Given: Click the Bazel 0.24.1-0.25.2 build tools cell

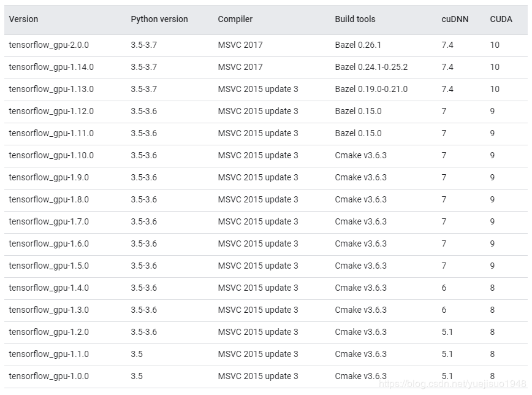Looking at the screenshot, I should 371,67.
